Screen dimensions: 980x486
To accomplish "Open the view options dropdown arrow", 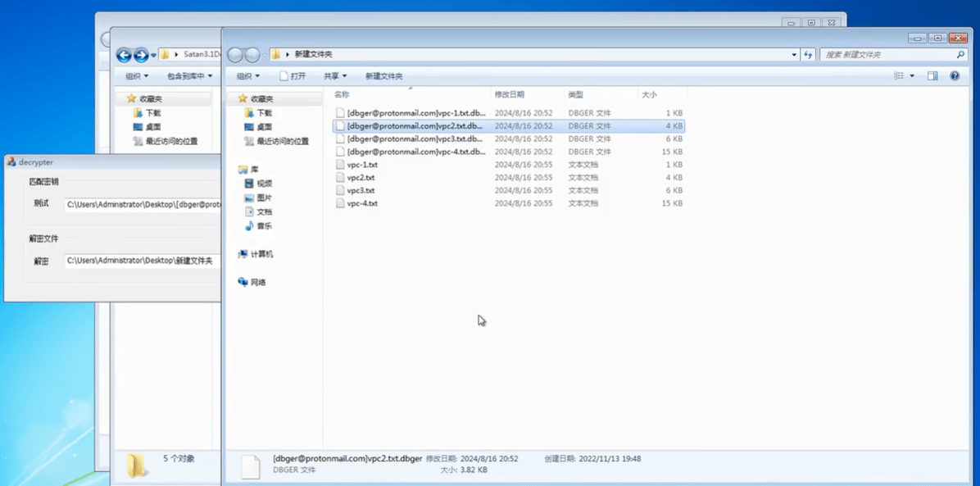I will point(912,75).
